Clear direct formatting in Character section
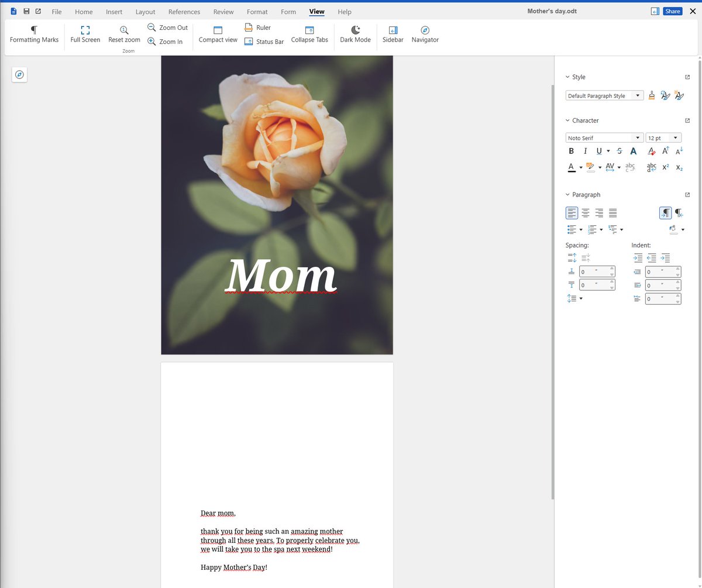702x588 pixels. [x=652, y=151]
